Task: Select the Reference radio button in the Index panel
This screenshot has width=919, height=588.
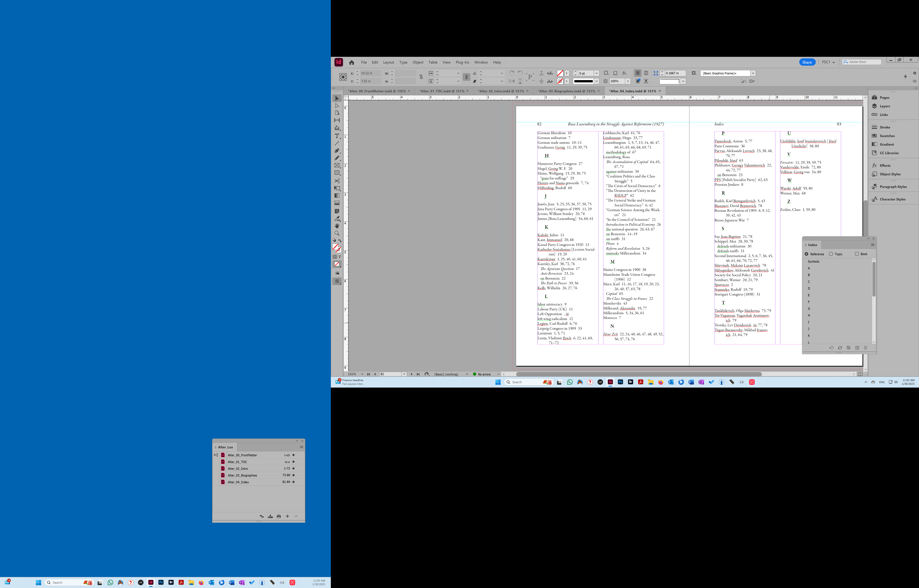Action: coord(806,254)
